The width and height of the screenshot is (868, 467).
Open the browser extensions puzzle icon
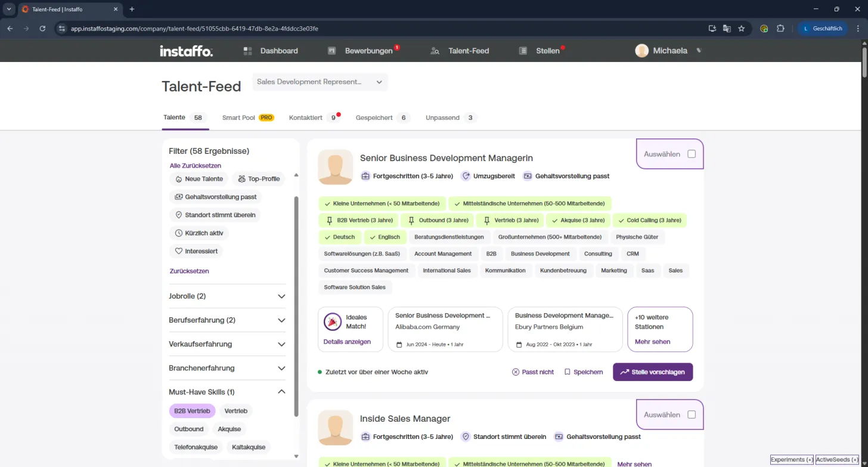tap(780, 28)
